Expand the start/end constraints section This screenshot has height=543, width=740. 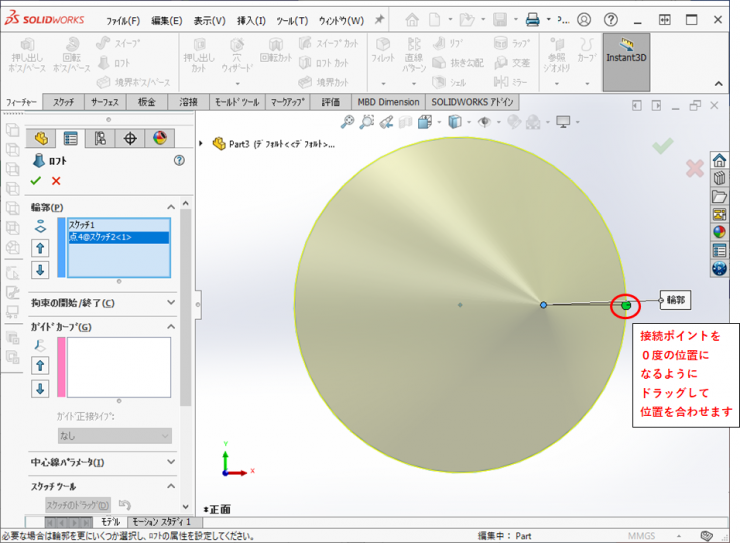pyautogui.click(x=170, y=303)
